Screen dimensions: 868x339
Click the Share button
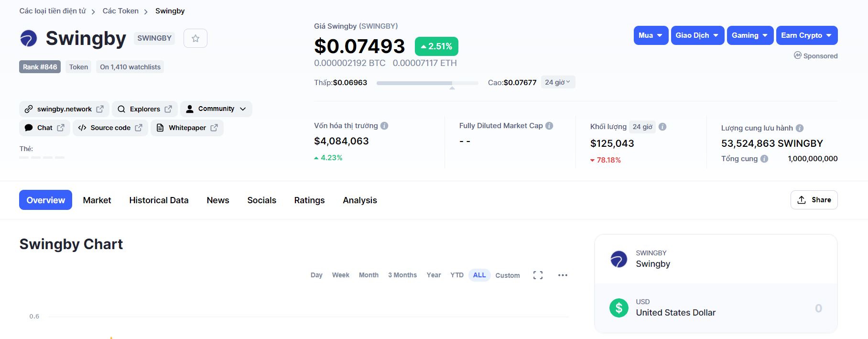pyautogui.click(x=814, y=200)
